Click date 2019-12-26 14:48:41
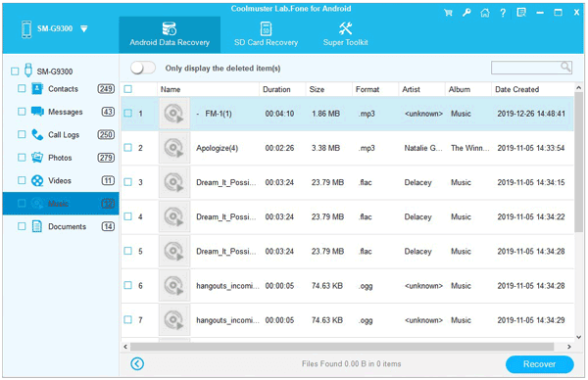The image size is (588, 380). click(531, 114)
